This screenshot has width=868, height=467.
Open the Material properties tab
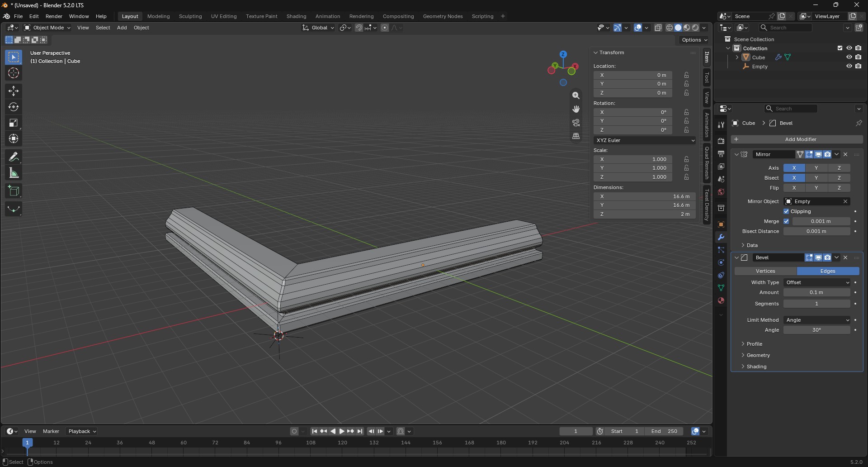click(x=721, y=300)
